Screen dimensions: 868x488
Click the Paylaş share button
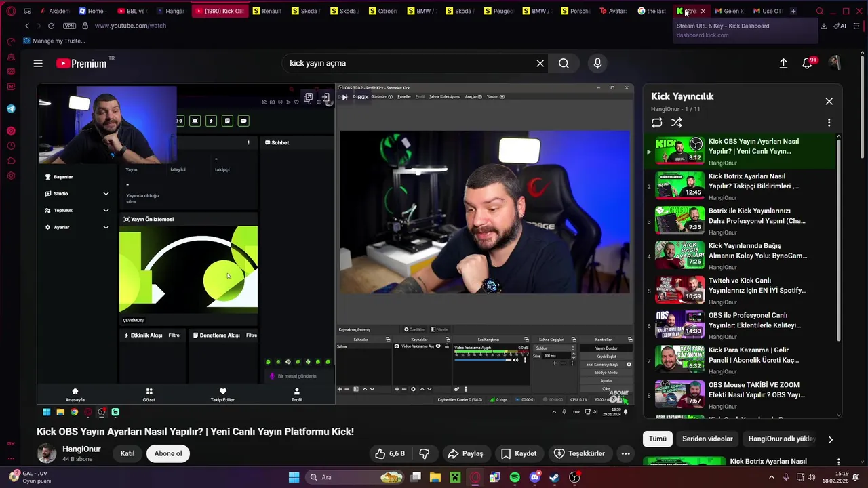[465, 453]
